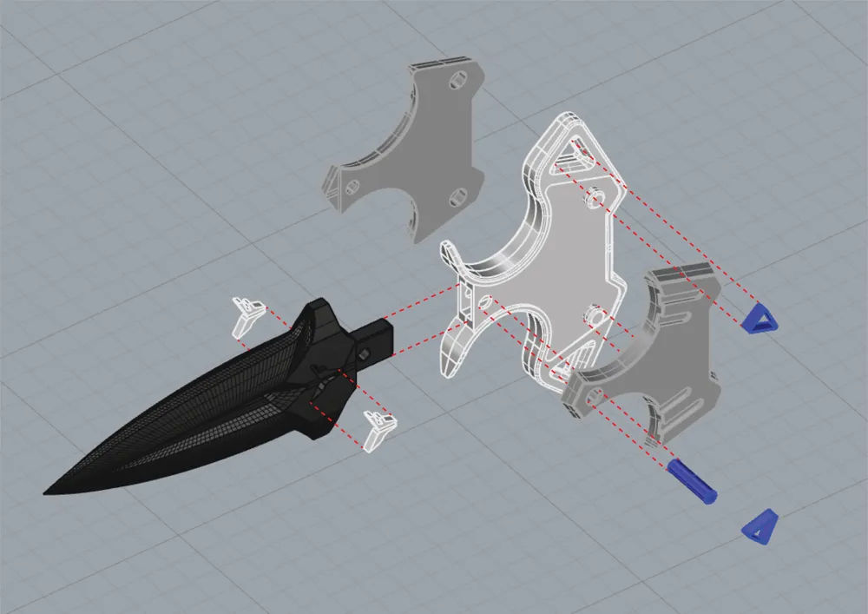This screenshot has width=868, height=614.
Task: Pick the white clip below the blade guard
Action: tap(378, 431)
